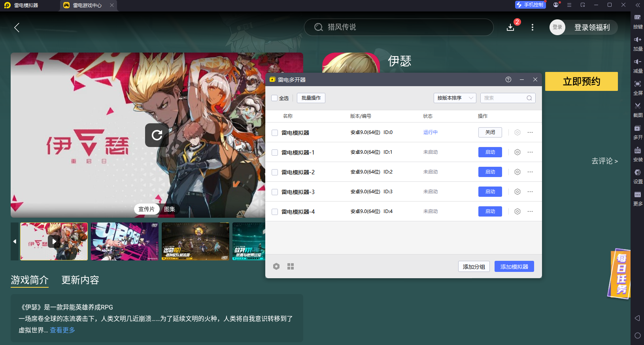
Task: Open more options for 雷电模拟器-4 row
Action: [x=530, y=211]
